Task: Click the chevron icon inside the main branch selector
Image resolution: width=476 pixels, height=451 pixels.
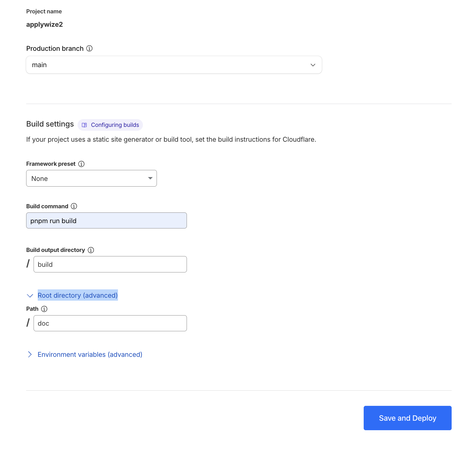Action: [x=312, y=65]
